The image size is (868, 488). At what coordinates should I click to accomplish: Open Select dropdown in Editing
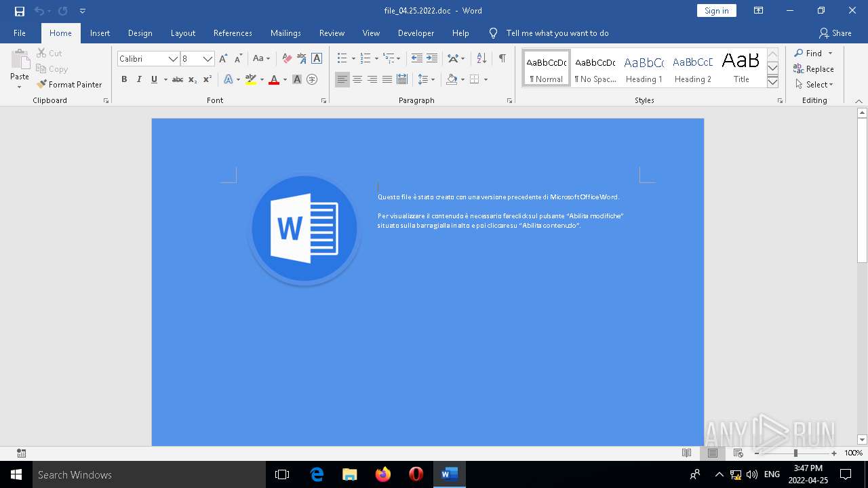click(814, 85)
